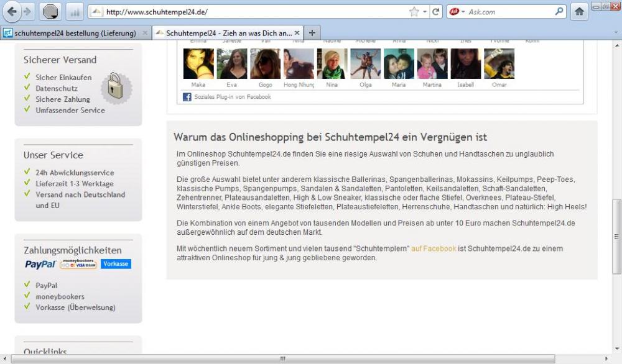Close the schuhtempel24 bestellung tab
The width and height of the screenshot is (622, 364).
145,34
